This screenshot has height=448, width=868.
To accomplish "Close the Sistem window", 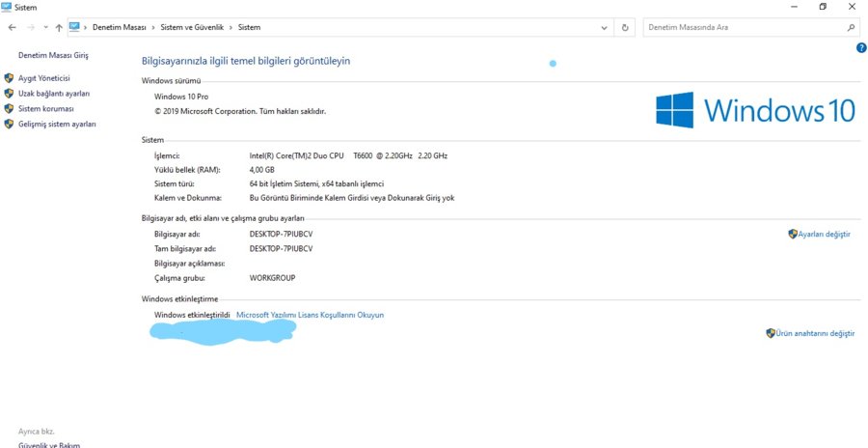I will (x=852, y=7).
